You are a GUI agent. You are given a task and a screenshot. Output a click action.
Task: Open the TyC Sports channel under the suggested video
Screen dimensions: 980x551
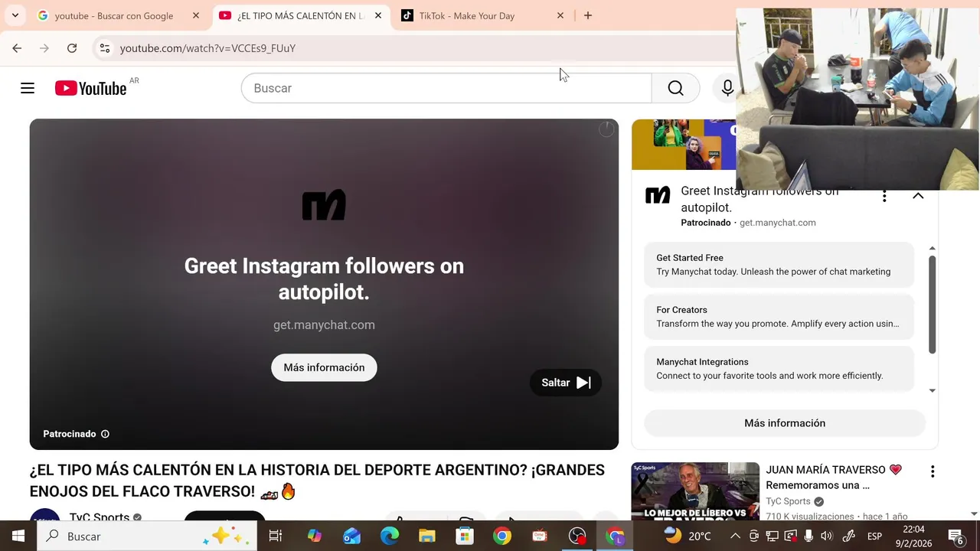coord(788,501)
